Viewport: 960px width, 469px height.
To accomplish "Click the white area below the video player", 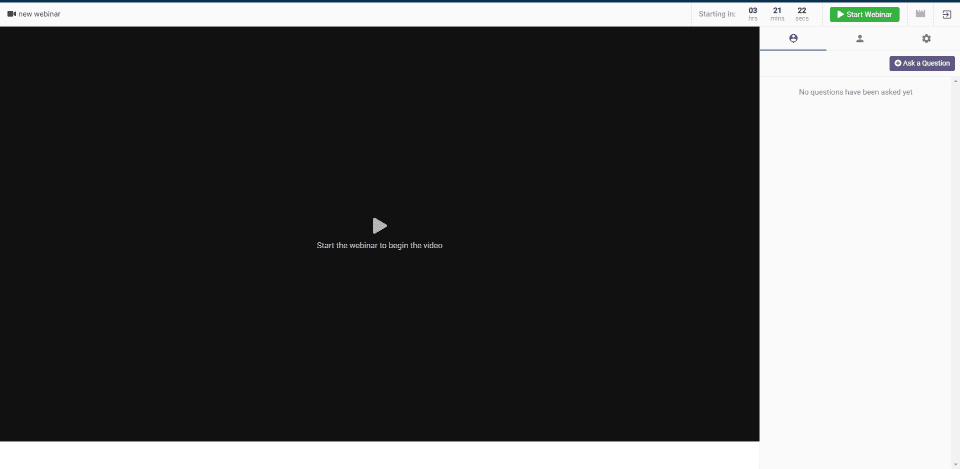I will pos(380,455).
